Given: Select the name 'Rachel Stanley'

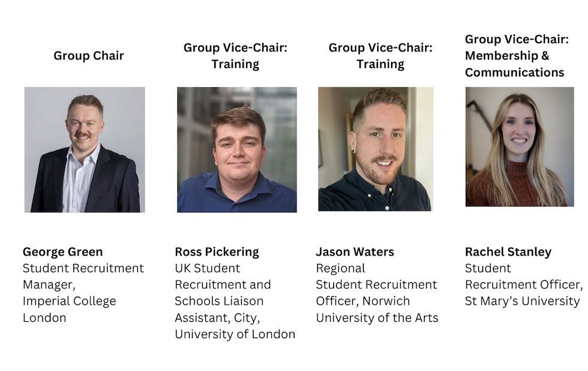Looking at the screenshot, I should point(508,252).
